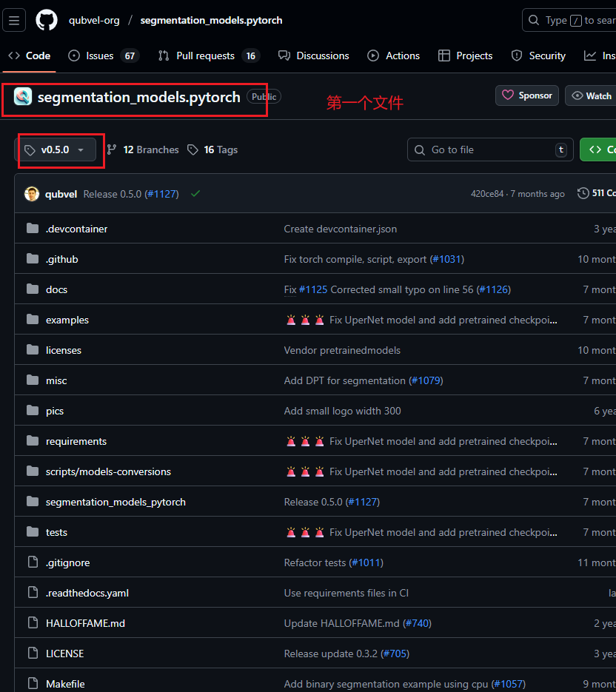Go to the Discussions tab
Image resolution: width=616 pixels, height=692 pixels.
tap(313, 56)
